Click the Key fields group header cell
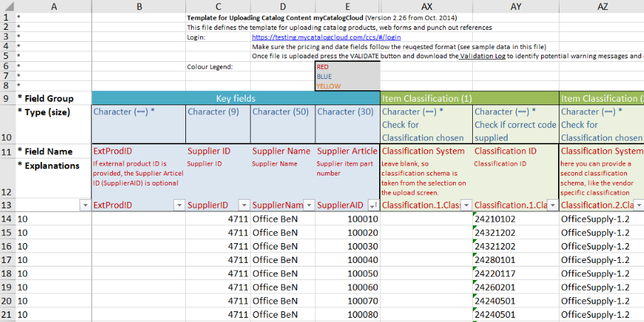644x322 pixels. coord(235,98)
